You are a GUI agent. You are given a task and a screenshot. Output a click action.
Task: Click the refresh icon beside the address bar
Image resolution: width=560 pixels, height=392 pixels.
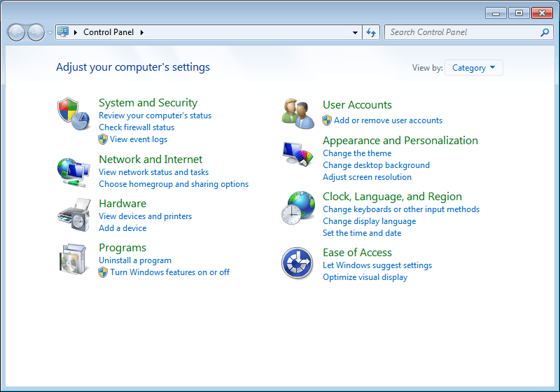point(371,32)
